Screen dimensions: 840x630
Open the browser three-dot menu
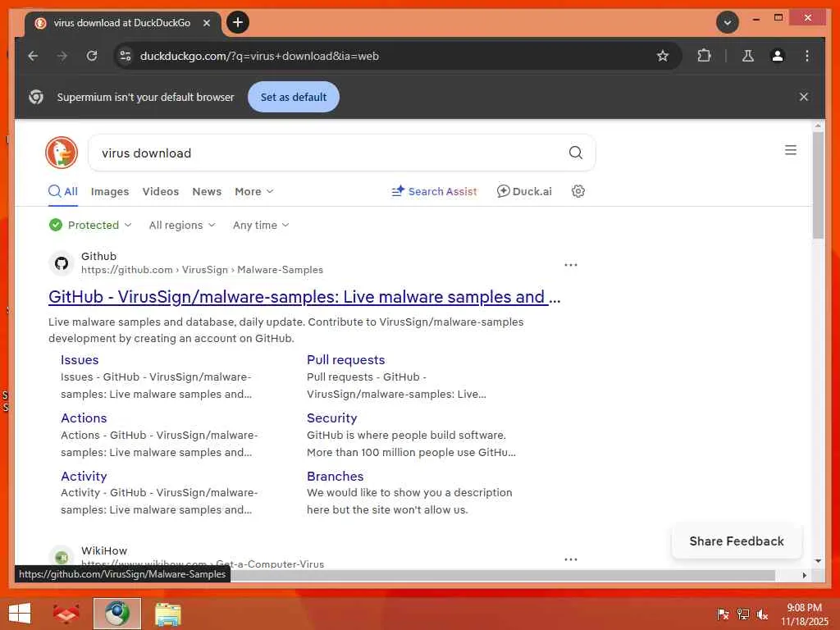[807, 56]
